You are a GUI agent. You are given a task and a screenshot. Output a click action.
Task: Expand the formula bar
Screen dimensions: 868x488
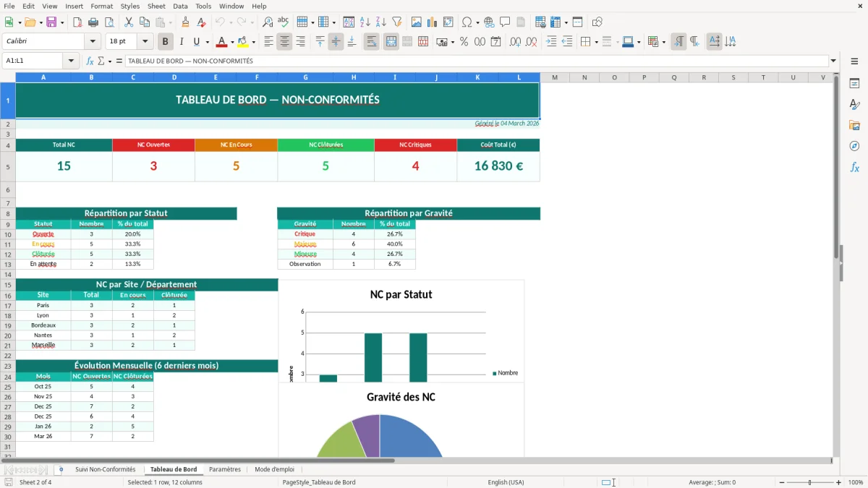click(x=833, y=61)
